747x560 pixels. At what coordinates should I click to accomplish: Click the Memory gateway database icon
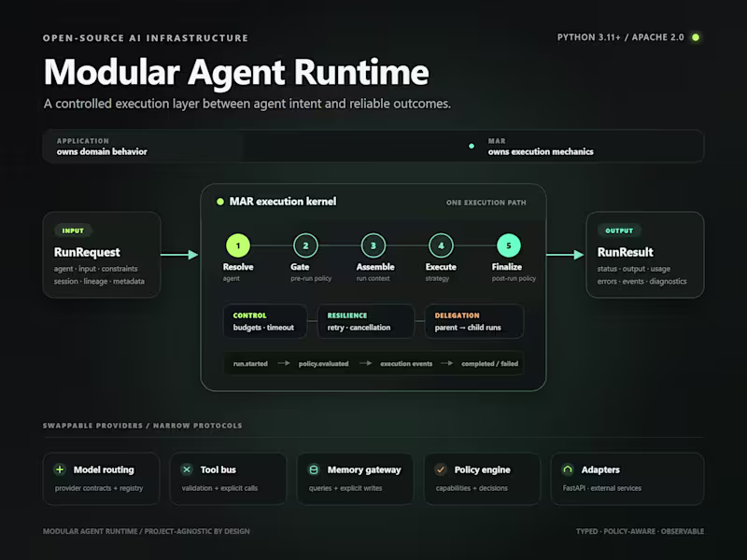pos(314,469)
